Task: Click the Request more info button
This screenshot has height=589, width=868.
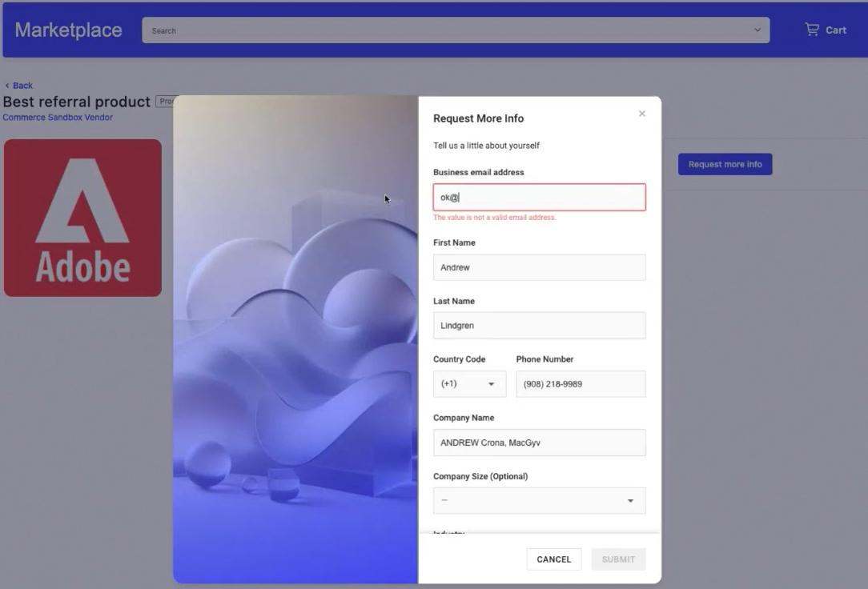Action: (725, 164)
